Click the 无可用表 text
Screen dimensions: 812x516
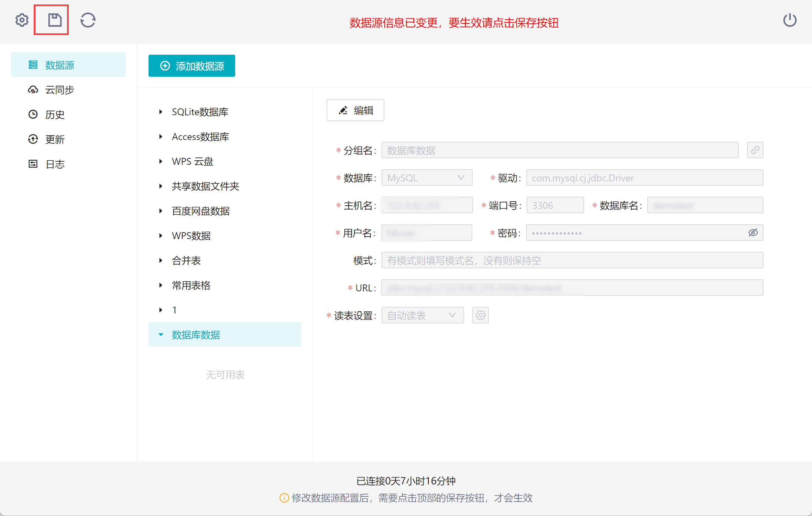(x=225, y=375)
